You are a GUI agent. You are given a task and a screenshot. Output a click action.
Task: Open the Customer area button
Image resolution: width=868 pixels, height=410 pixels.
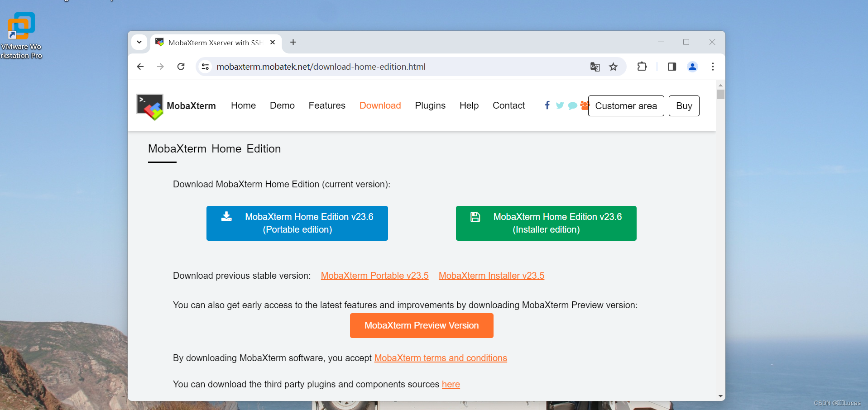pos(626,106)
